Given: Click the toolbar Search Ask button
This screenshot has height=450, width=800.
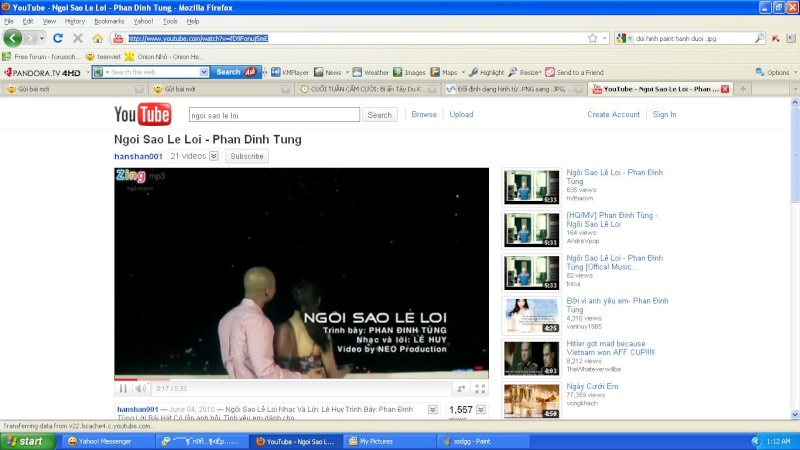Looking at the screenshot, I should (236, 72).
